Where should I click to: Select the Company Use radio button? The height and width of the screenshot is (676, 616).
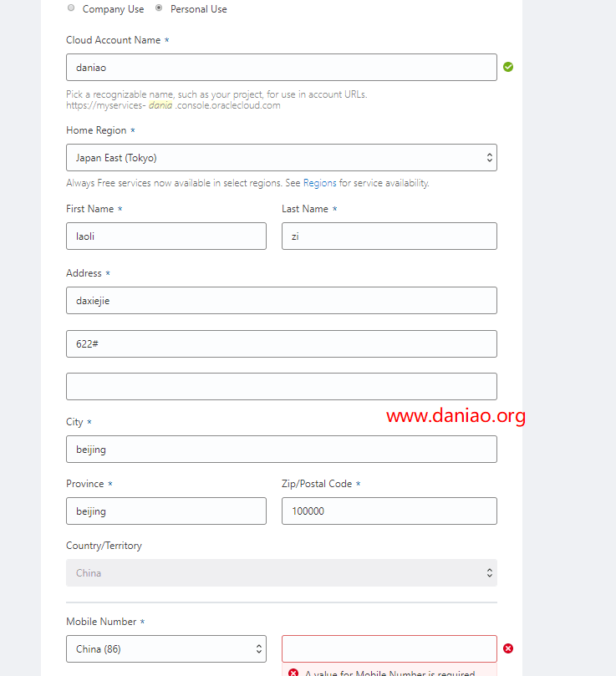click(71, 8)
